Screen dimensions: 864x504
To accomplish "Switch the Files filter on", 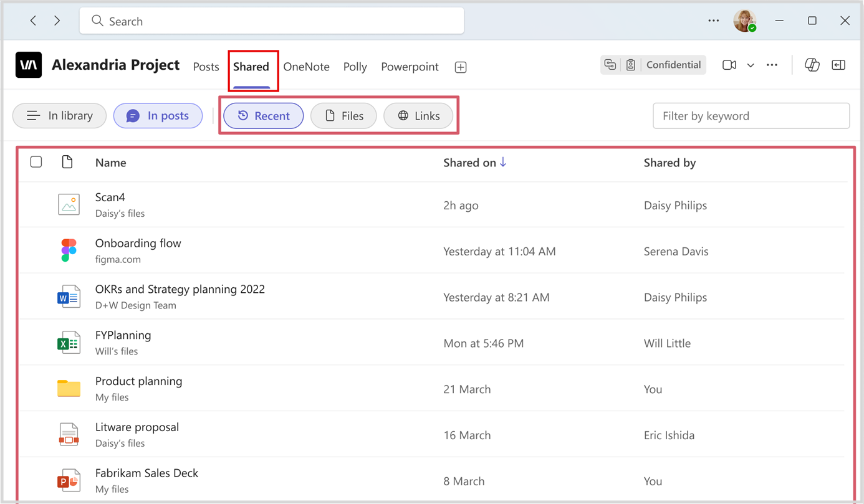I will pyautogui.click(x=343, y=115).
